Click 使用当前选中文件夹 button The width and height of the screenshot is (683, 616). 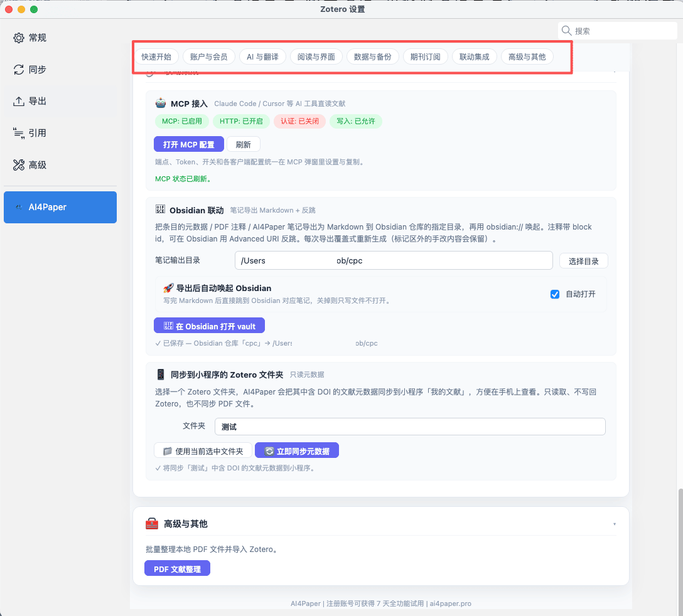pyautogui.click(x=203, y=451)
